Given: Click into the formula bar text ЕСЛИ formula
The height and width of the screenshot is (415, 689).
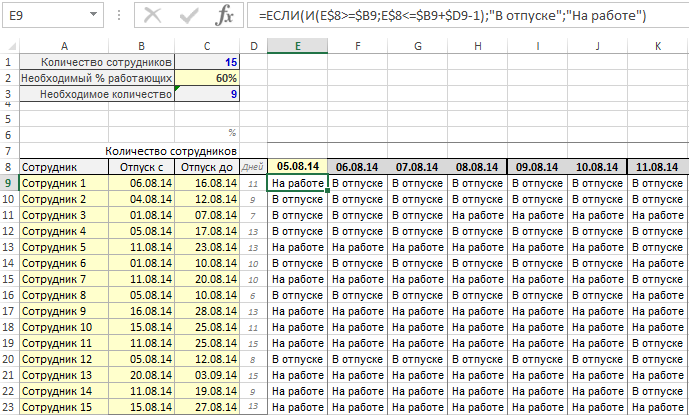Looking at the screenshot, I should [x=450, y=16].
